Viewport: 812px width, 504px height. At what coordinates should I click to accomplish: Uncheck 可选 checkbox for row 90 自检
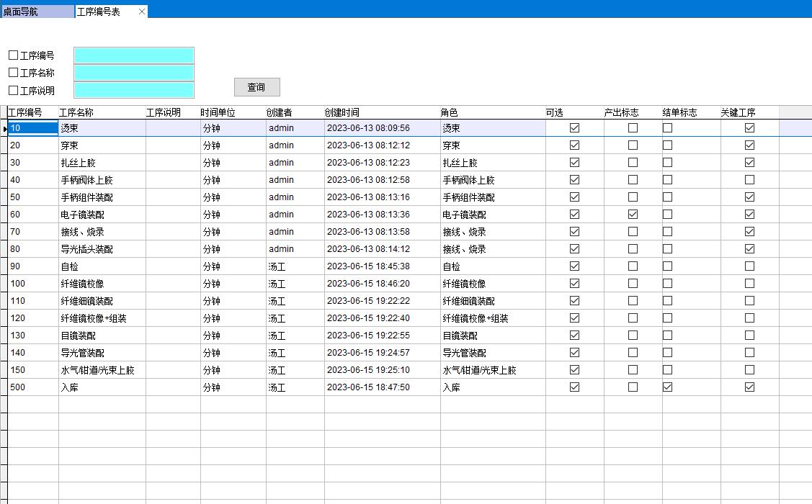click(574, 266)
